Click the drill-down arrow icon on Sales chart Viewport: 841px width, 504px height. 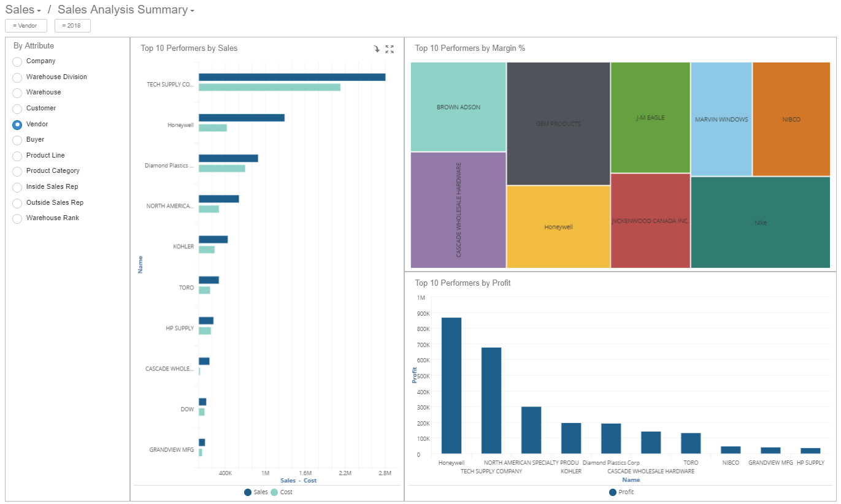pos(377,49)
